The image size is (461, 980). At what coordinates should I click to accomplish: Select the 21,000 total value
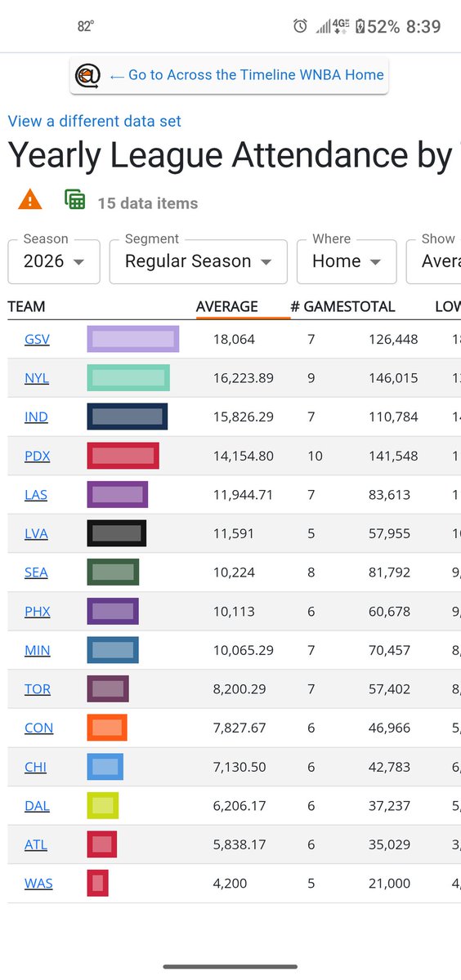(390, 883)
